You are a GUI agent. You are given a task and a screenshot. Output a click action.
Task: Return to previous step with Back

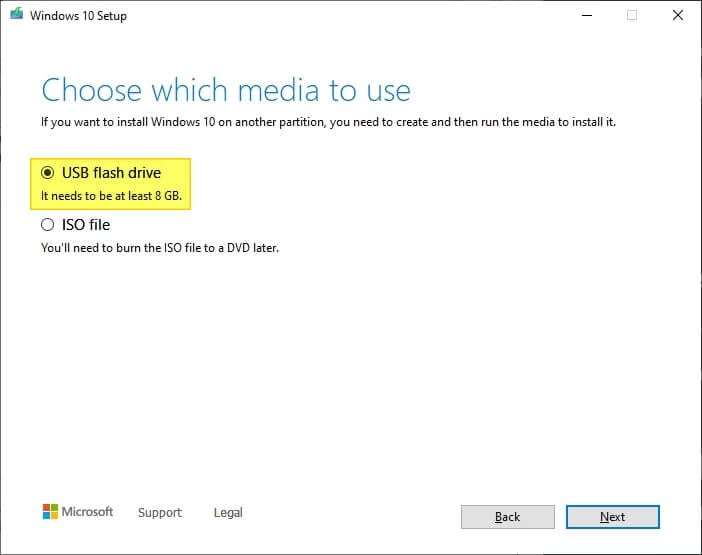pyautogui.click(x=508, y=517)
